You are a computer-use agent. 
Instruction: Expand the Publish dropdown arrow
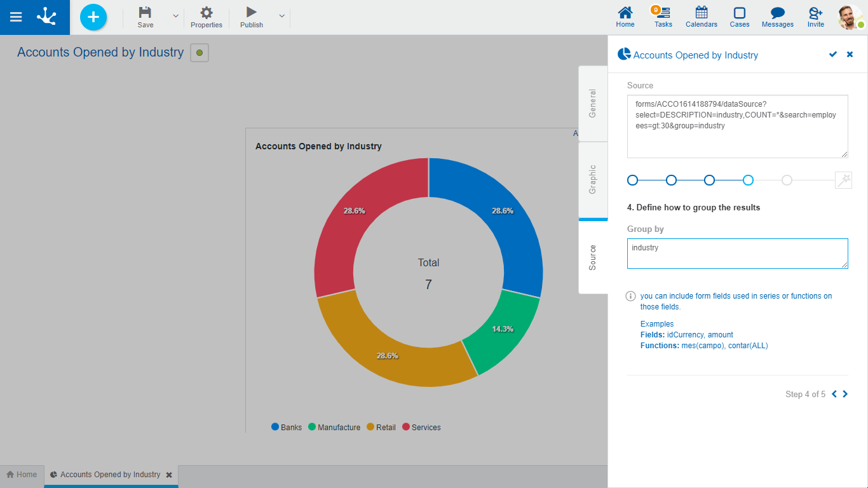281,16
